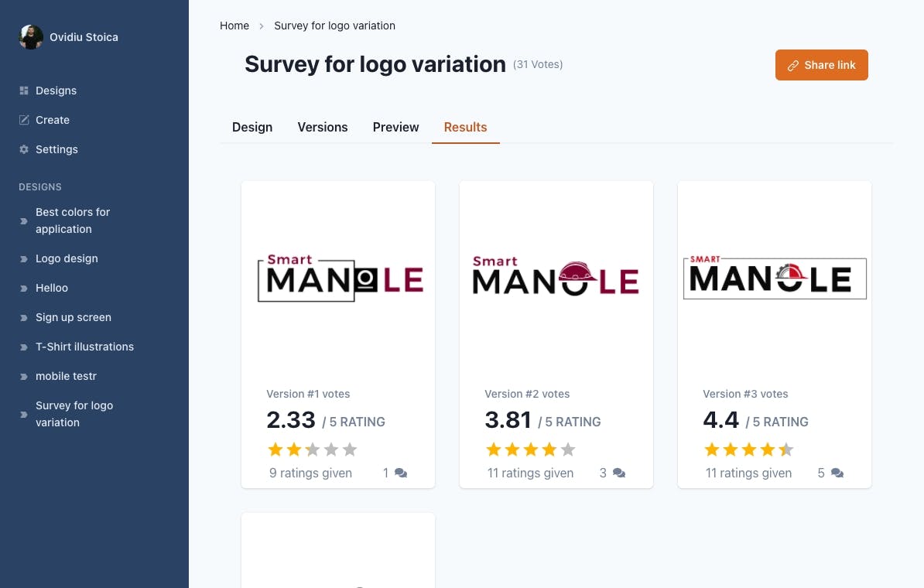Open the T-Shirt illustrations design
Screen dimensions: 924x588
click(85, 347)
